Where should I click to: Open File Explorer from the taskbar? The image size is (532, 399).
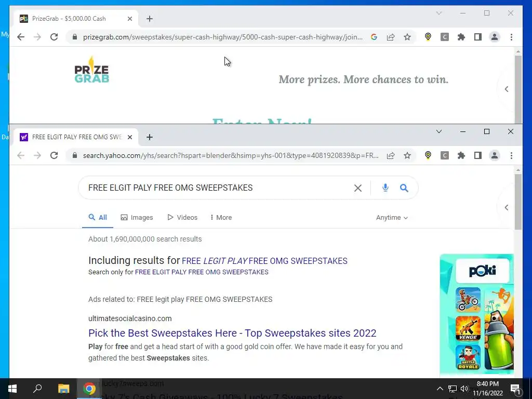tap(63, 389)
